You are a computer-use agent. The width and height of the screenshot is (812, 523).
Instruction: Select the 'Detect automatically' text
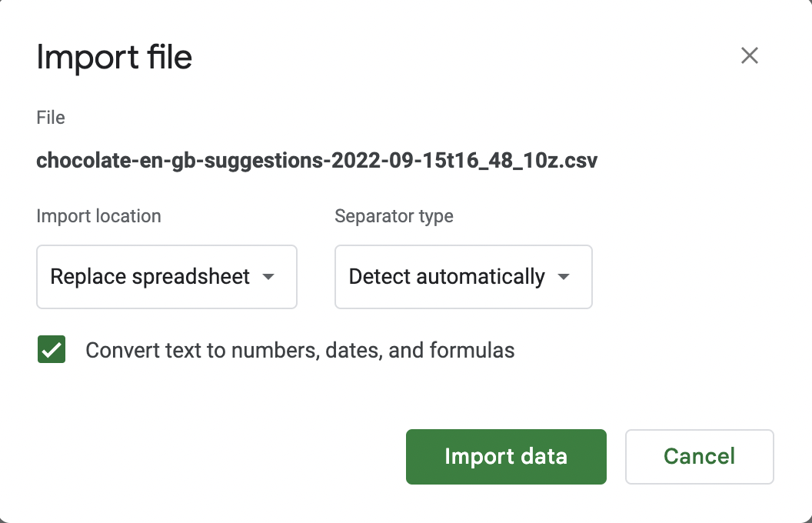[447, 277]
